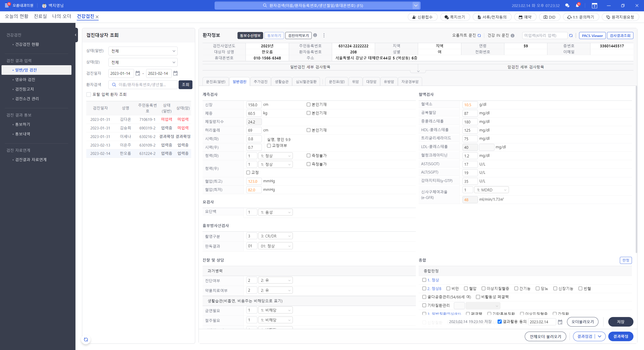Click the refresh icon at bottom left panel
This screenshot has height=350, width=644.
click(86, 339)
